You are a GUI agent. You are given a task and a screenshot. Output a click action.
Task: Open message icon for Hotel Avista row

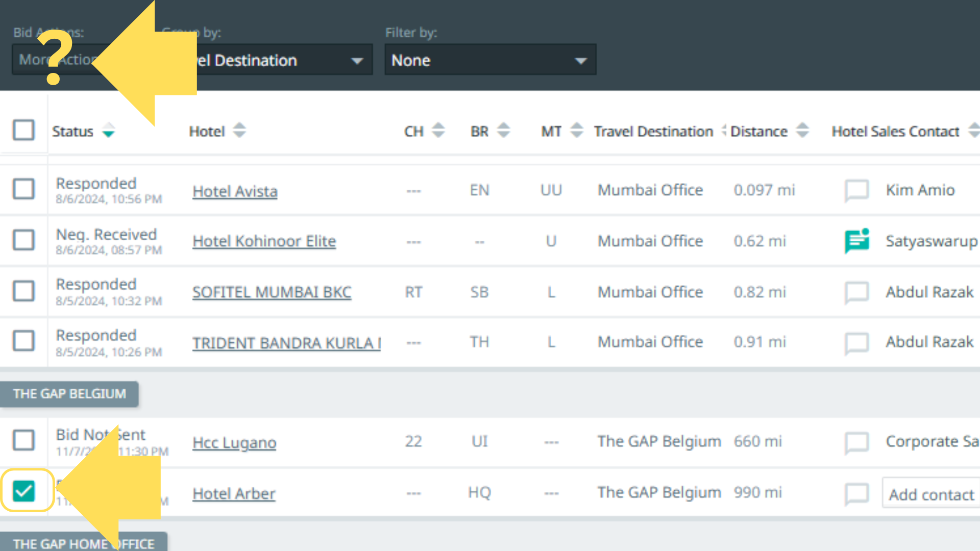pos(856,190)
